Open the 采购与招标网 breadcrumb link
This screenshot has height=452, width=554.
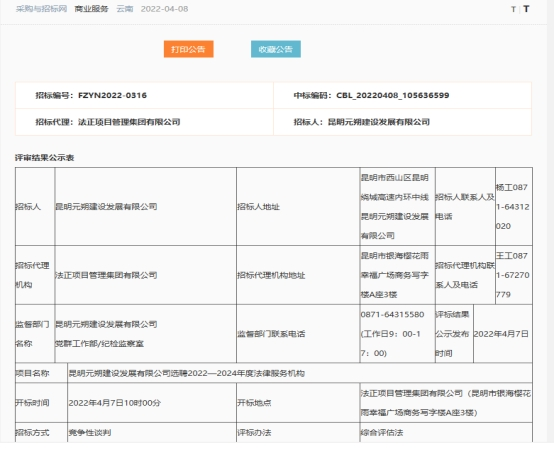point(41,9)
